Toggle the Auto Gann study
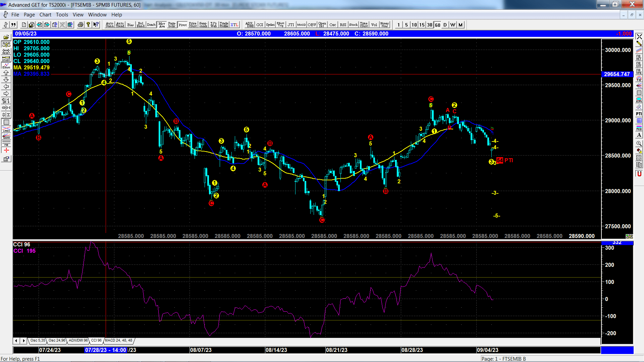The image size is (644, 362). (x=110, y=25)
